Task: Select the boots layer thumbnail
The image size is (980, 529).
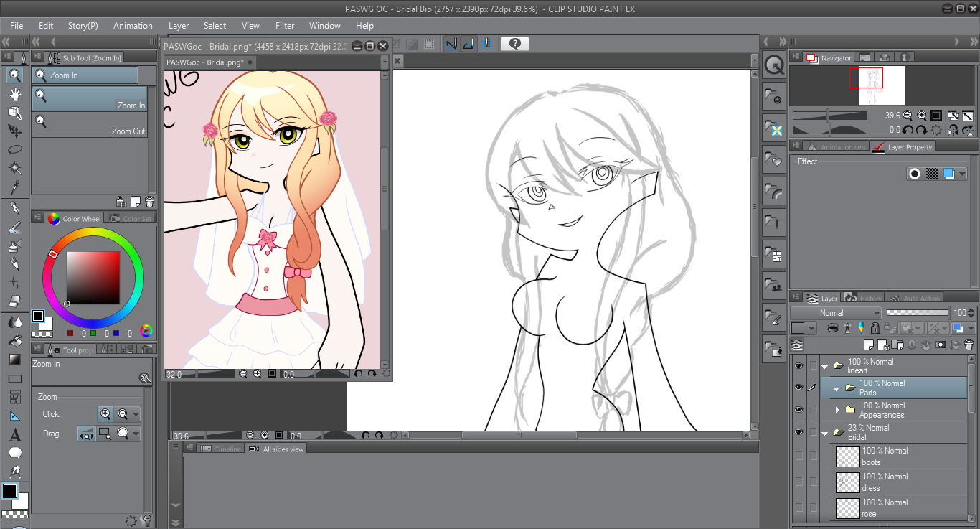Action: 848,457
